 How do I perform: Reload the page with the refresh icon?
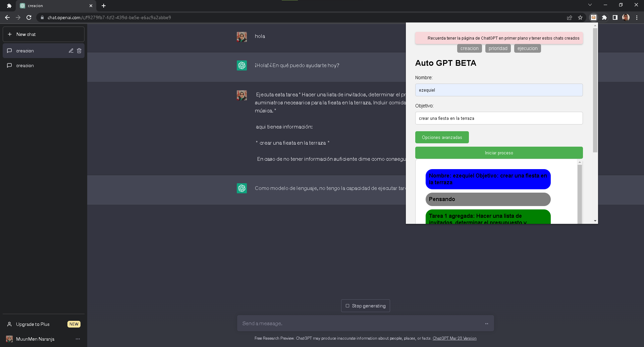coord(29,17)
